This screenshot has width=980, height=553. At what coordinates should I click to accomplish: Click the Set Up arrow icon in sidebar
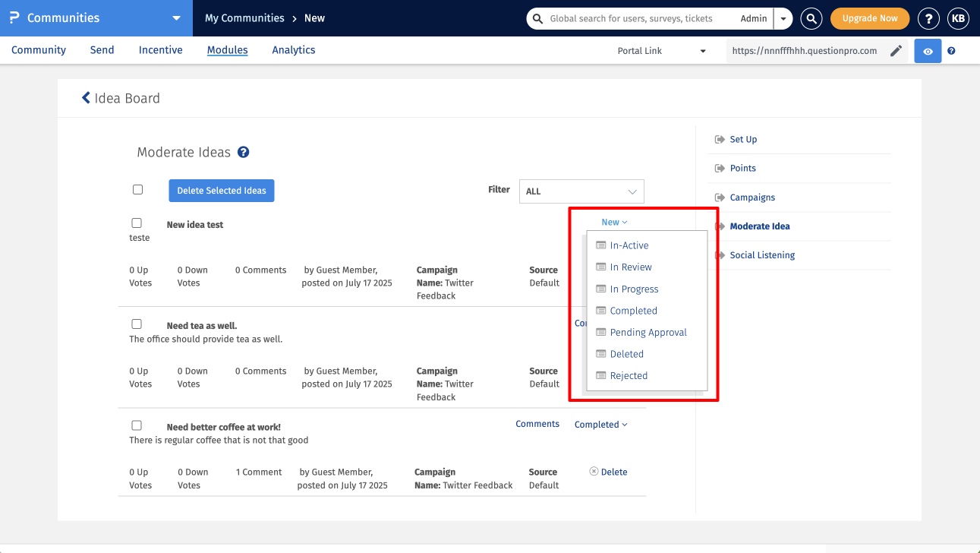click(x=720, y=140)
